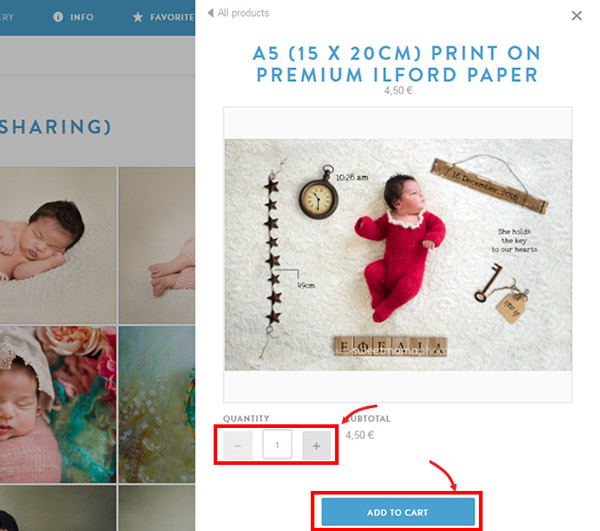
Task: Click the quantity input field
Action: coord(277,445)
